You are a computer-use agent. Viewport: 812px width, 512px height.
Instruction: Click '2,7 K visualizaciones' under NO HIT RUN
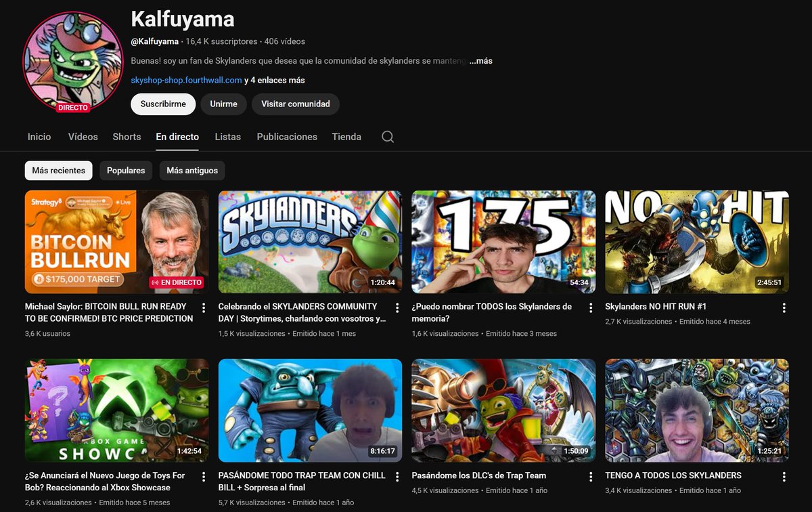639,322
